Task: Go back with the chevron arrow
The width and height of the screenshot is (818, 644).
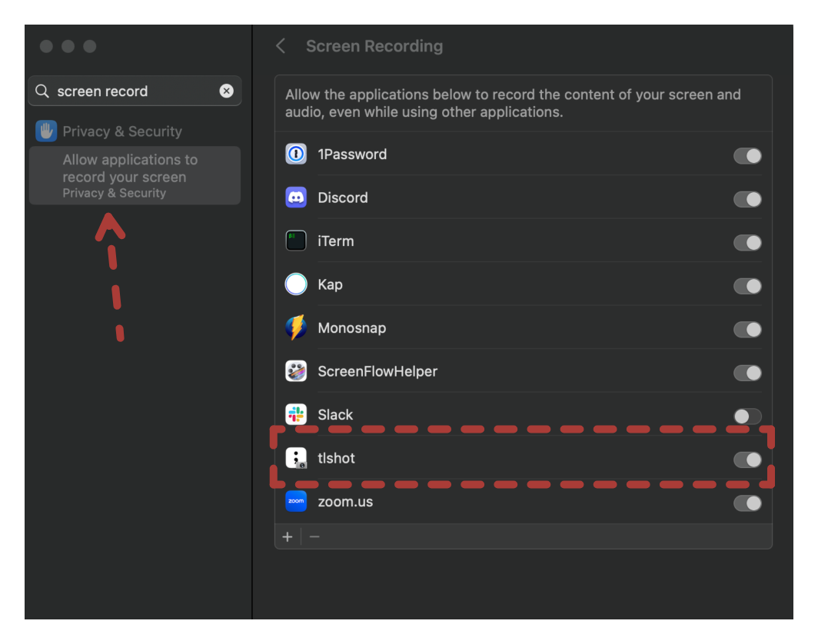Action: coord(281,46)
